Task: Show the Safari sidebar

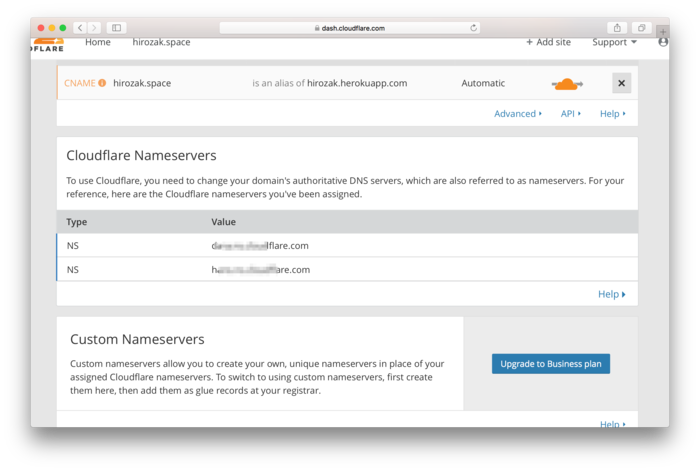Action: [117, 28]
